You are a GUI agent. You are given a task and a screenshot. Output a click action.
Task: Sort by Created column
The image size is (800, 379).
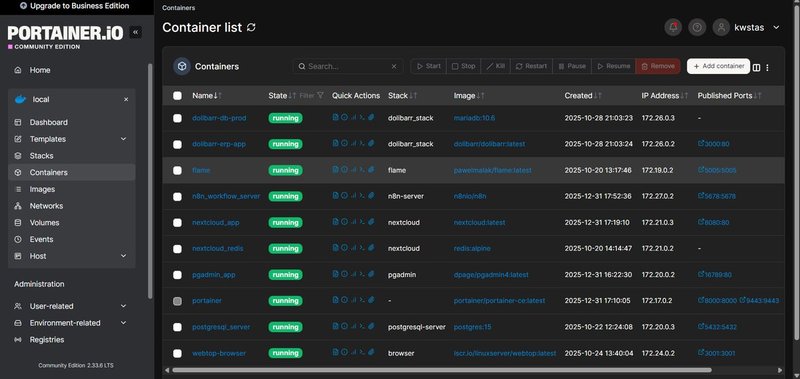583,95
